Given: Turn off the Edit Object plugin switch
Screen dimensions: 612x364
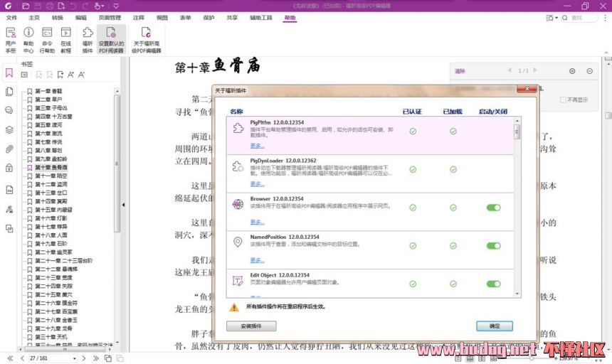Looking at the screenshot, I should (x=493, y=284).
